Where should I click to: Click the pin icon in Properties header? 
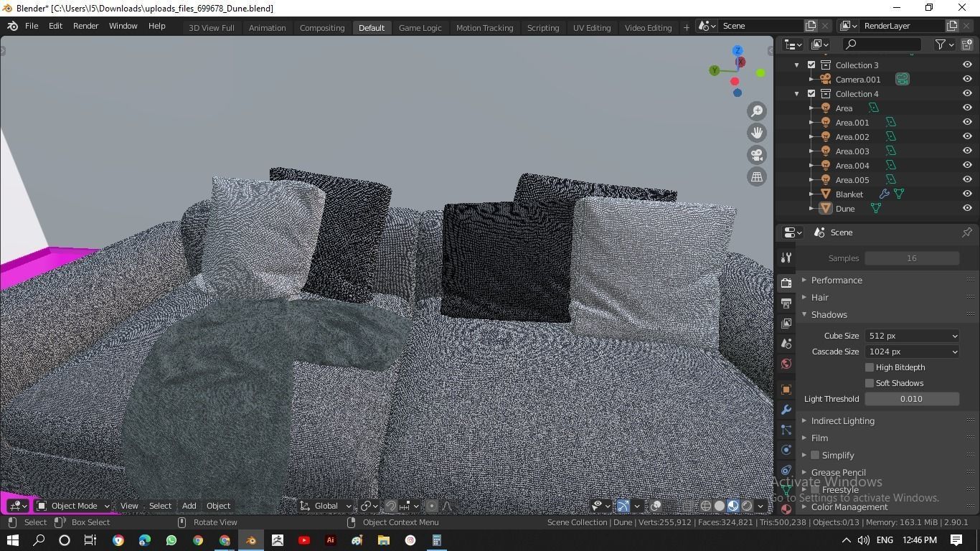966,232
